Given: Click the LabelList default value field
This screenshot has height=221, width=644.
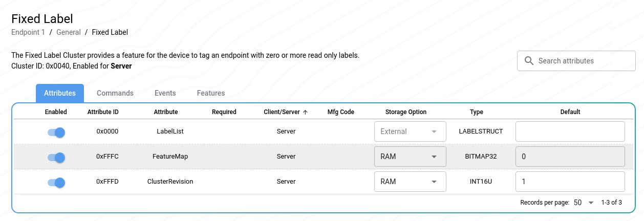Looking at the screenshot, I should [570, 131].
